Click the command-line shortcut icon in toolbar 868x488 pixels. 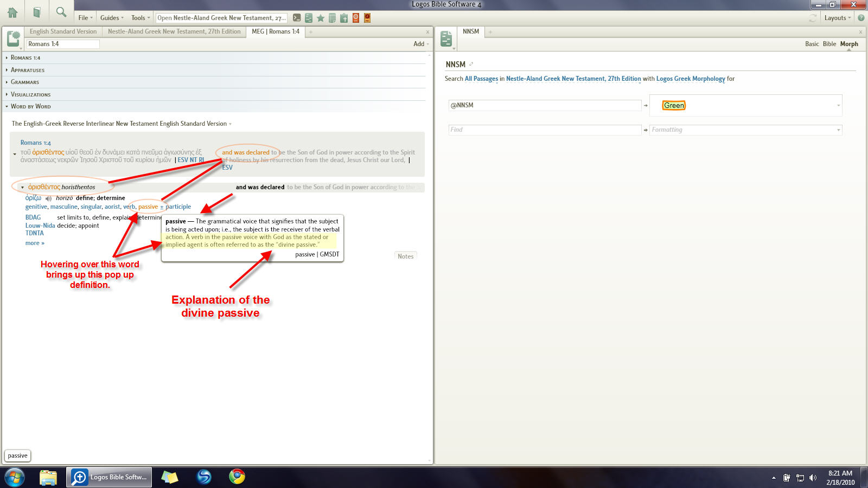[x=297, y=18]
